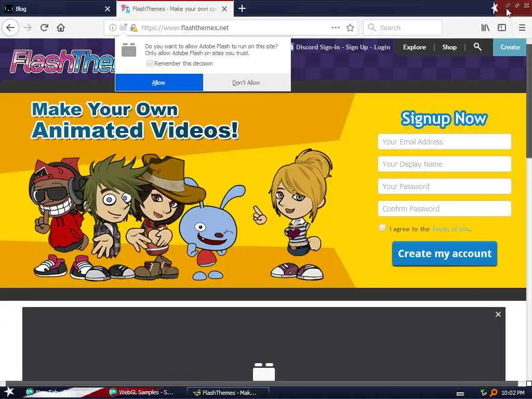Close the Blog tab
This screenshot has height=399, width=532.
pos(108,9)
